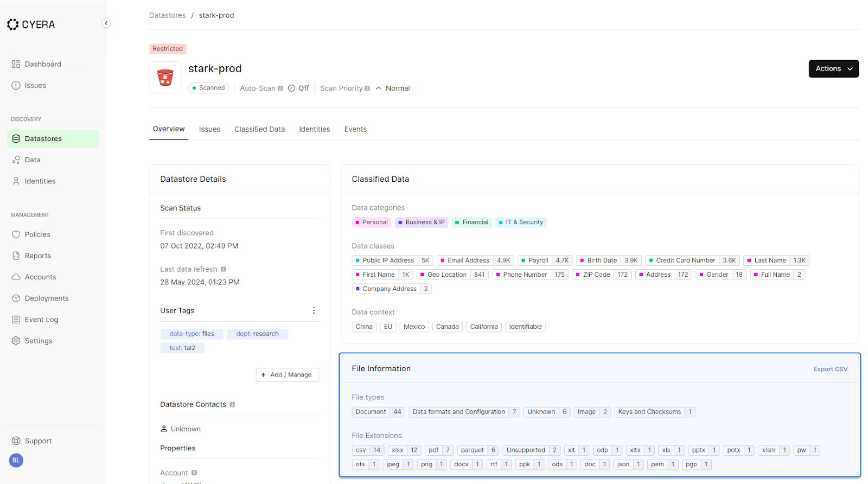Click the Last data refresh info icon
The image size is (868, 484).
click(224, 269)
